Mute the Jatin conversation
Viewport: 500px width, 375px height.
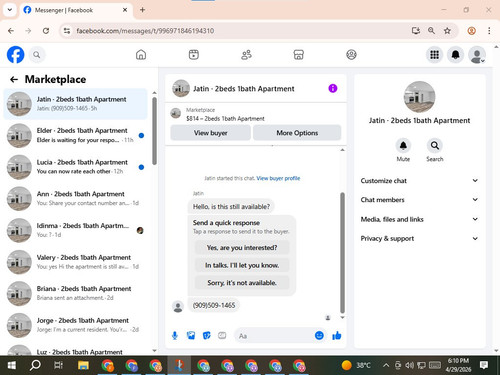[403, 146]
